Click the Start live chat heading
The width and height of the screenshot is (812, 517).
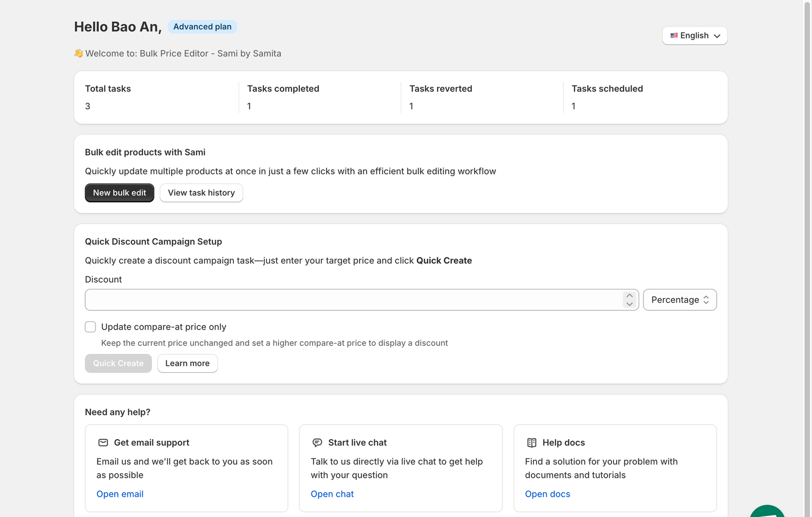click(x=357, y=443)
